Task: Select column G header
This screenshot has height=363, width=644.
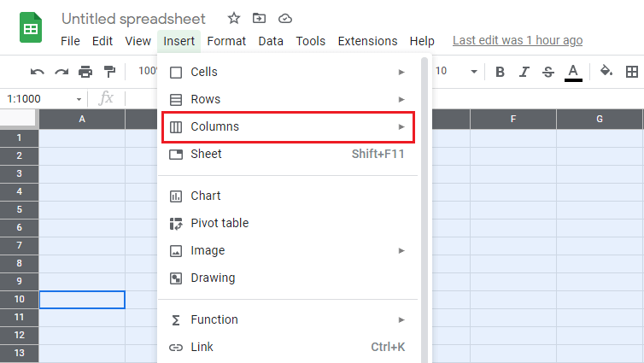Action: 600,119
